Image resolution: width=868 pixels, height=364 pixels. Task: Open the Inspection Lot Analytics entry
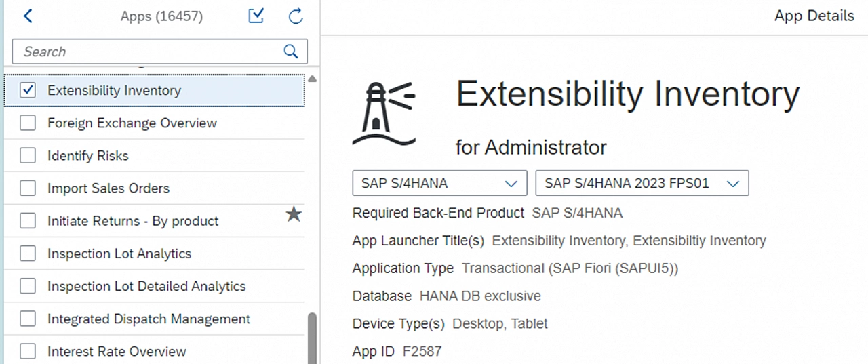(155, 253)
